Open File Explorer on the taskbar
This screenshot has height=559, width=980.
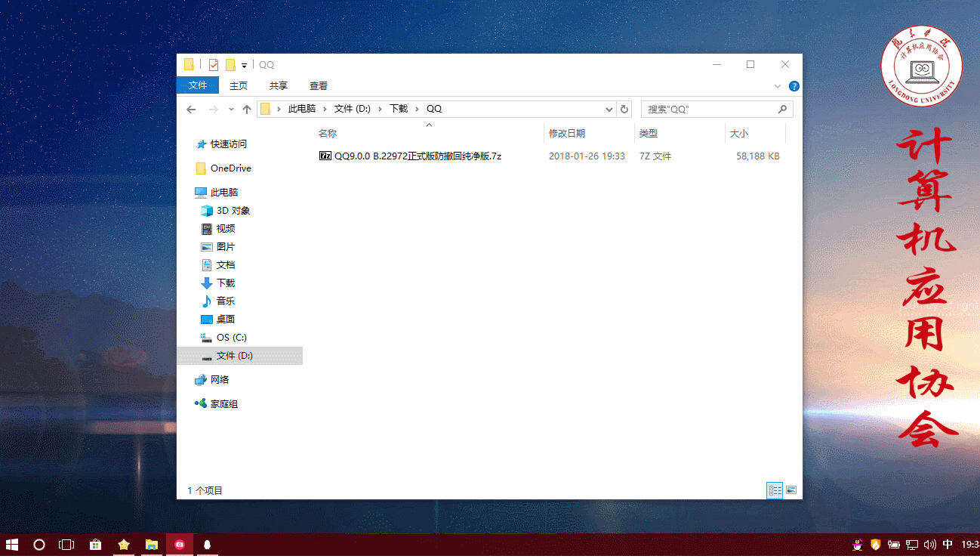click(x=152, y=545)
